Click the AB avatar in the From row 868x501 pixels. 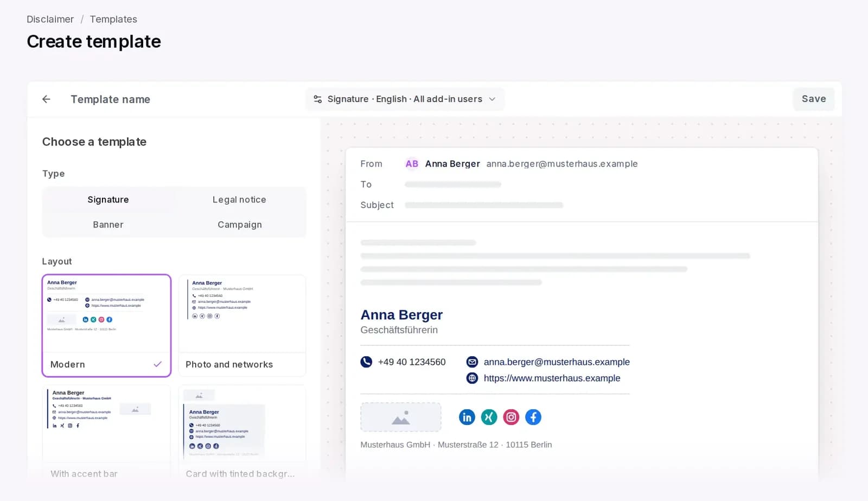click(412, 164)
